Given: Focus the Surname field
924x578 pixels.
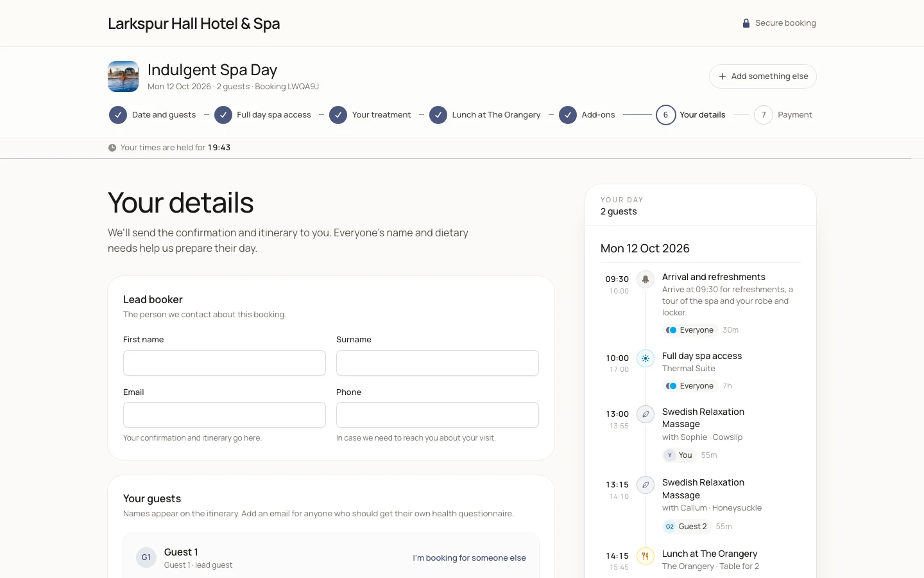Looking at the screenshot, I should click(438, 363).
